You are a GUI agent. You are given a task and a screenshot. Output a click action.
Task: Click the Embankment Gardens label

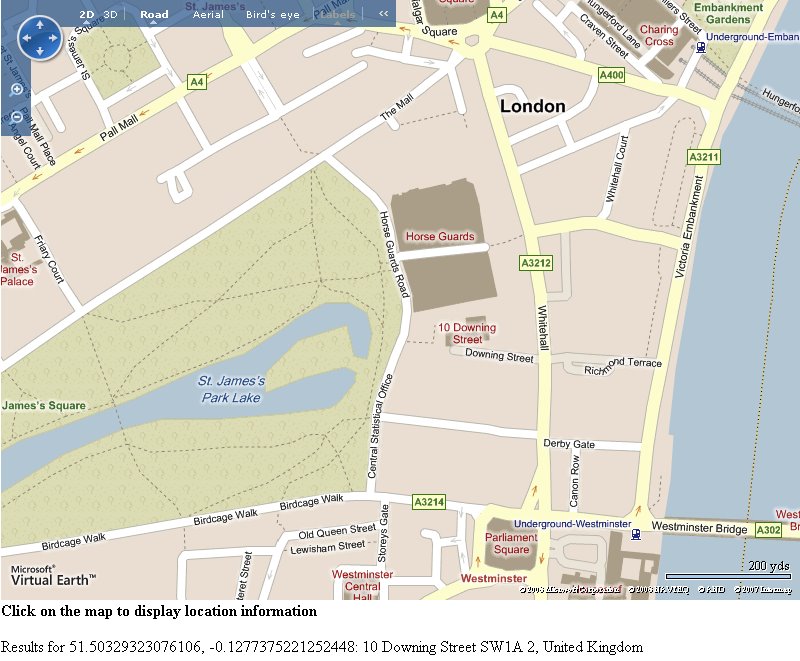728,13
